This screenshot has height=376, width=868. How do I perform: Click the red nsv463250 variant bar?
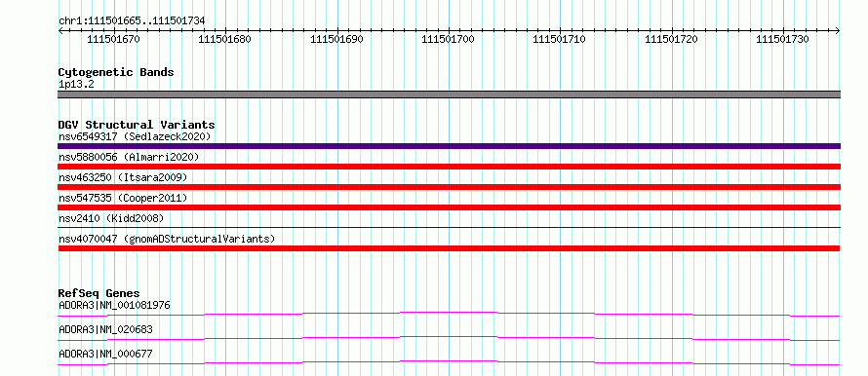click(449, 187)
